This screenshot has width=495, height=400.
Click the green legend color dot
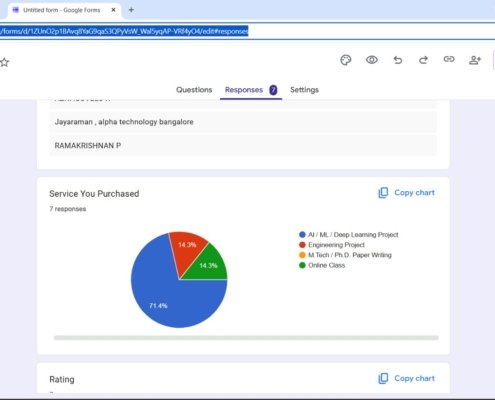(302, 265)
